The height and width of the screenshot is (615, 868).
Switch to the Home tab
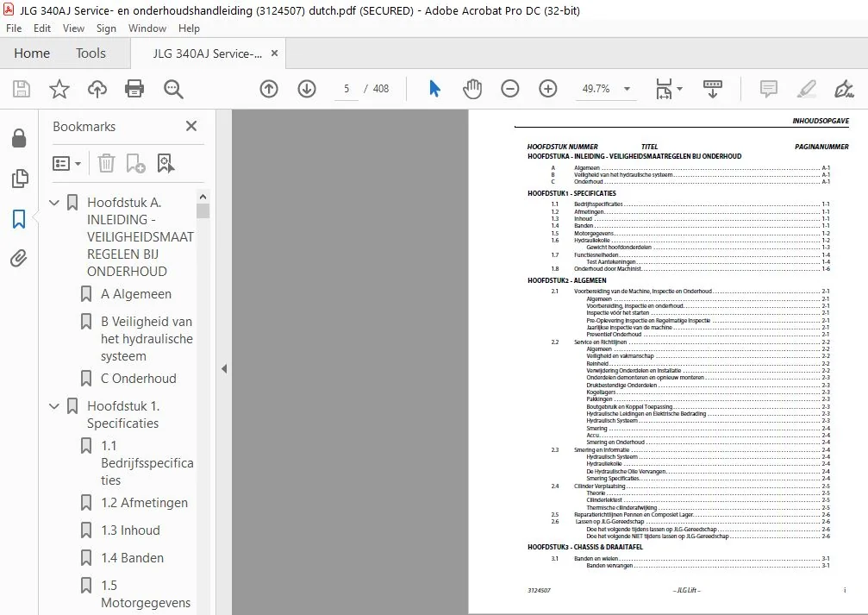32,53
